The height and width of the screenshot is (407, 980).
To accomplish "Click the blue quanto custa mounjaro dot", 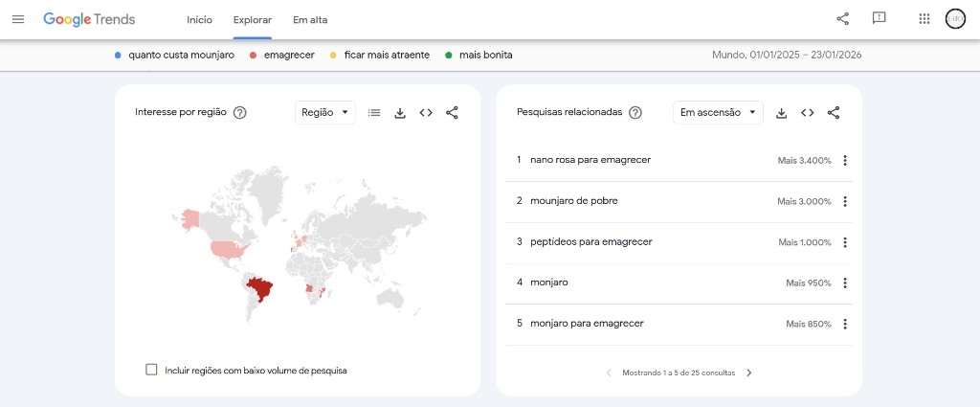I will point(118,56).
